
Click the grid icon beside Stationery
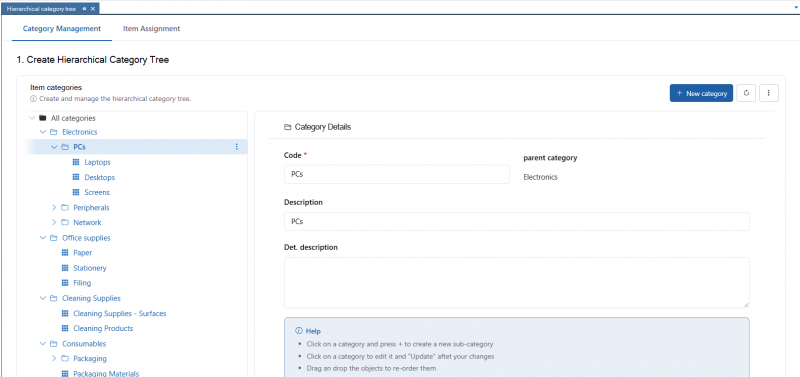tap(65, 268)
